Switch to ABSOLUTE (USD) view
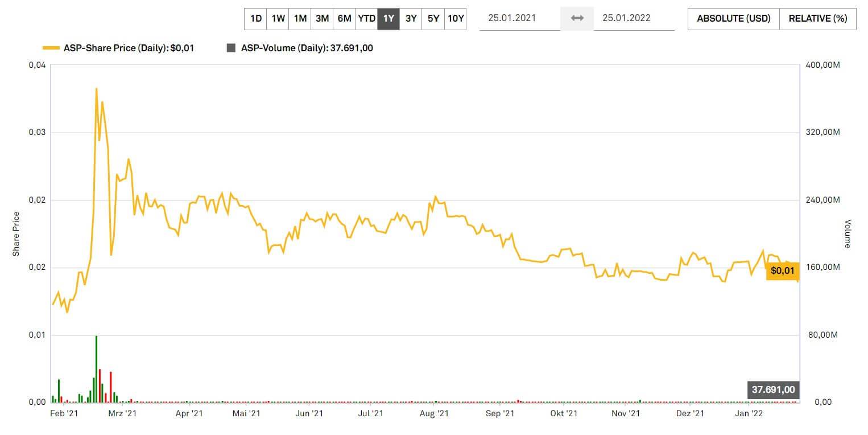Viewport: 868px width, 435px height. point(734,19)
